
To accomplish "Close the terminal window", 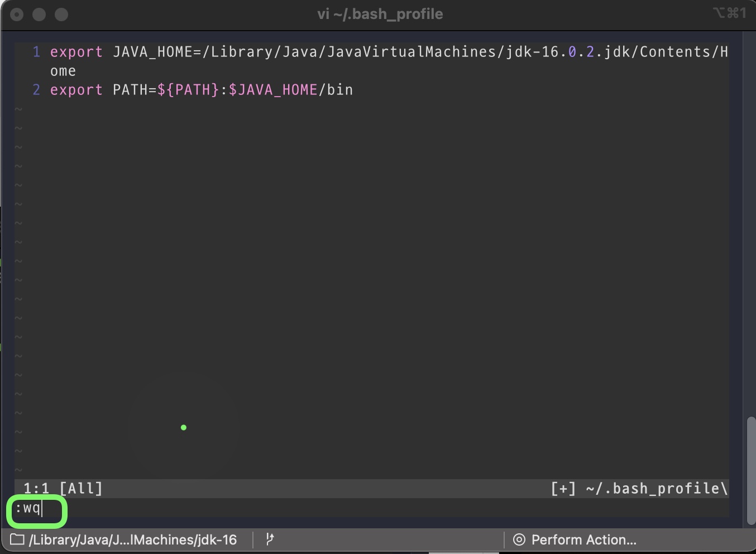I will coord(17,15).
